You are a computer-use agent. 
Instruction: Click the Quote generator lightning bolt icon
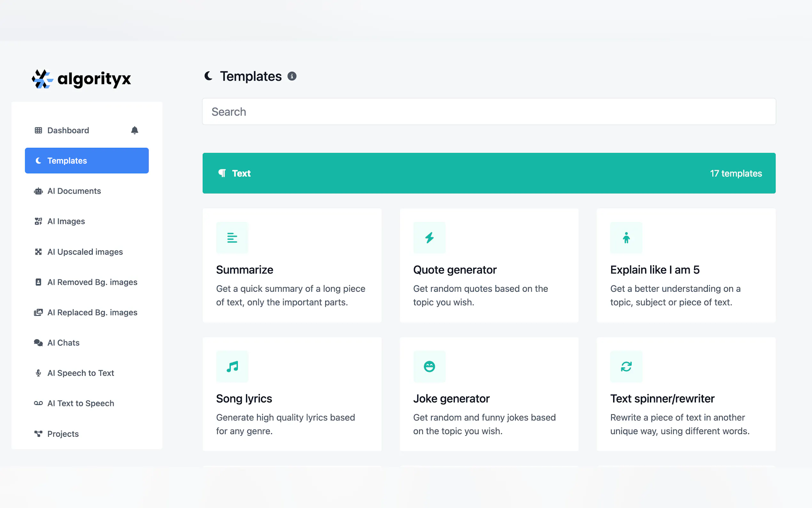click(429, 238)
